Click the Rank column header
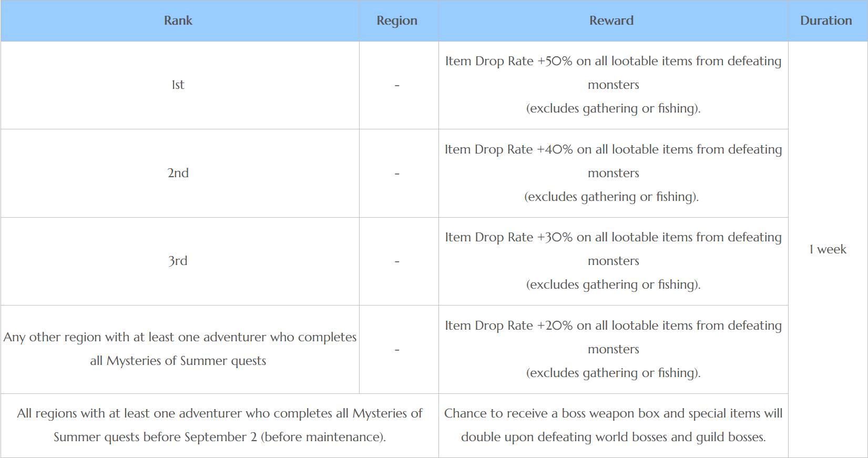Viewport: 868px width, 458px height. coord(178,21)
